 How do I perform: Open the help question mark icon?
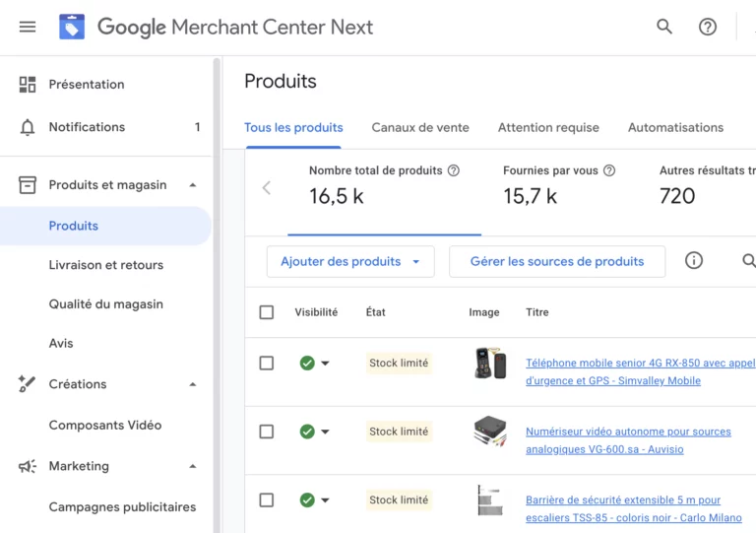(708, 27)
